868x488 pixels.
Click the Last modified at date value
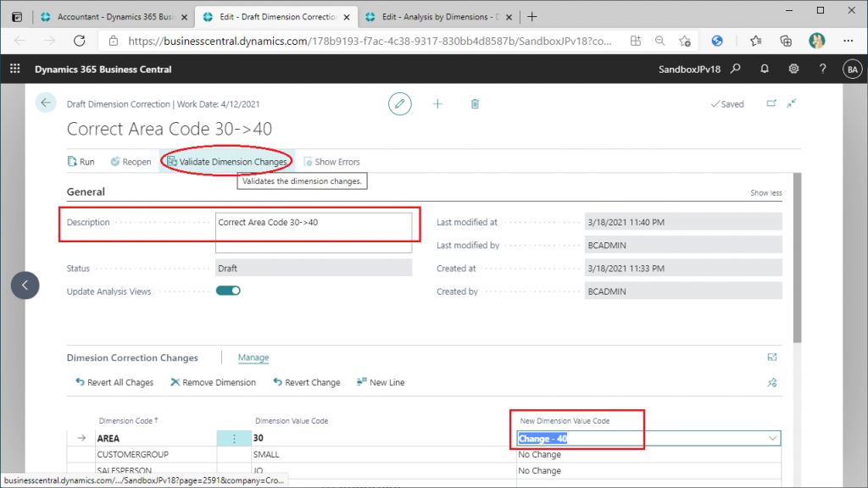(683, 223)
